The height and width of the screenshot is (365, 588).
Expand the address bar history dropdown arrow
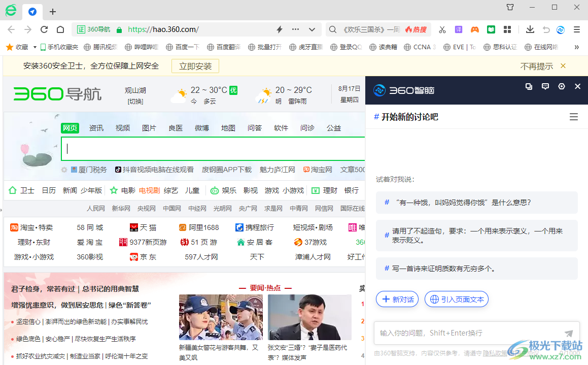click(312, 29)
